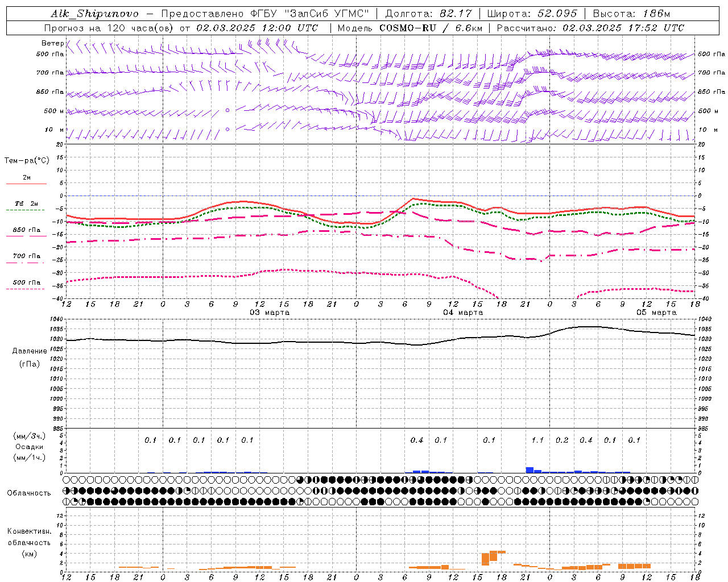Select the 'Долгота: 82.17' header field
Screen dimensions: 728x582
tap(428, 14)
